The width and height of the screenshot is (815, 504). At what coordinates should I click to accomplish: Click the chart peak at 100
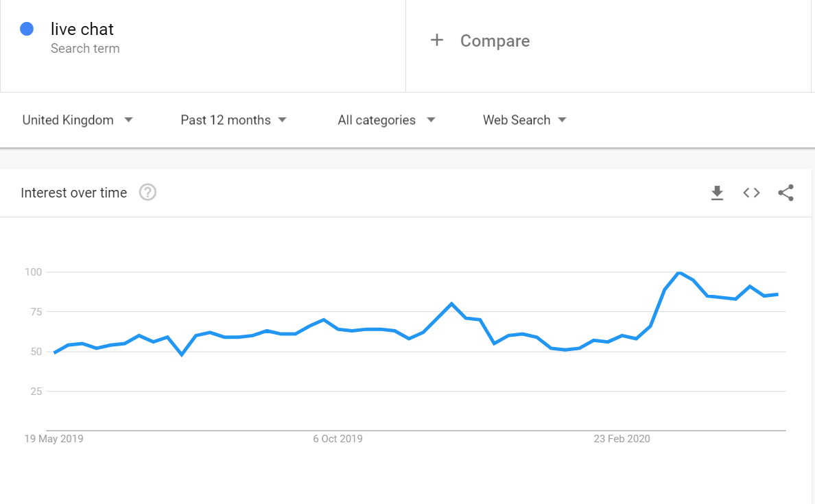coord(678,273)
